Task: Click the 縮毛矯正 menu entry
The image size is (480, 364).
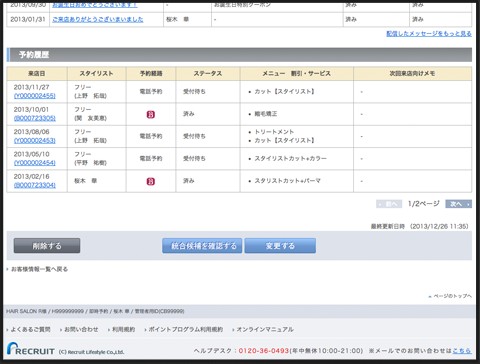Action: 266,114
